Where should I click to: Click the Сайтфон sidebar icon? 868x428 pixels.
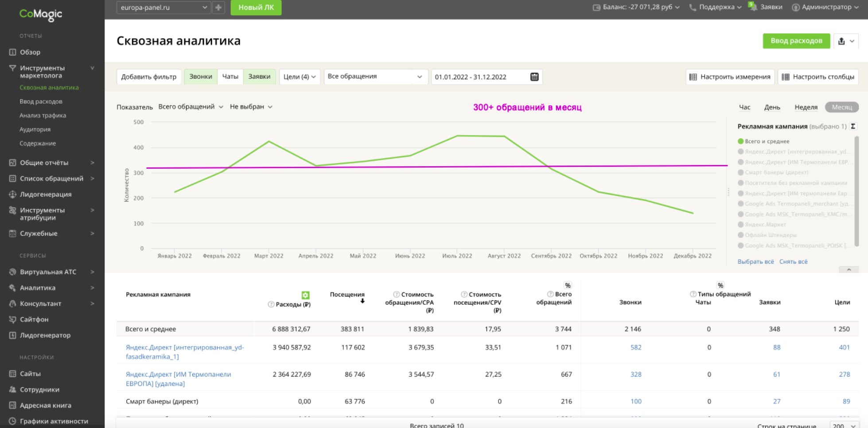[x=12, y=319]
